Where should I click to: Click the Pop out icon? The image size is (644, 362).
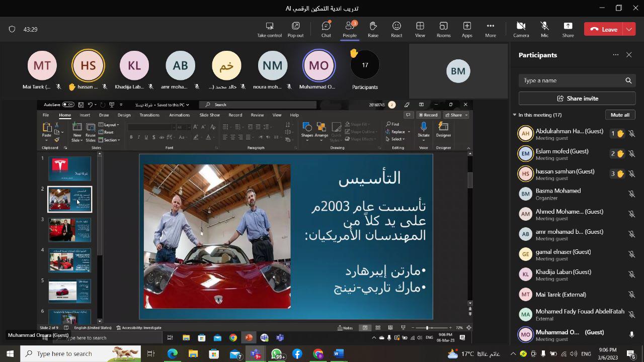pos(295,29)
